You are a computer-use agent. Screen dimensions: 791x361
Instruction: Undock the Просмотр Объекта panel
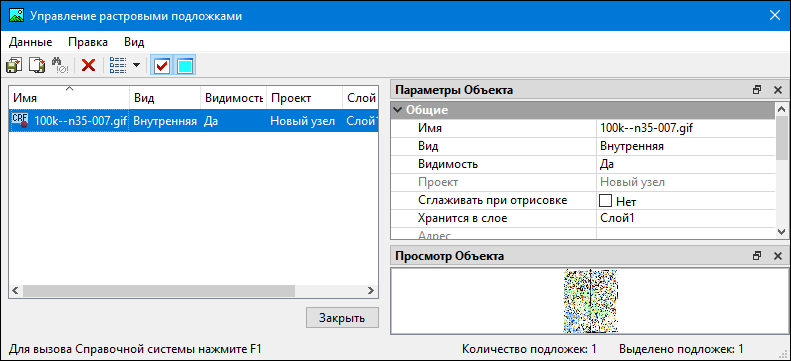click(x=757, y=256)
